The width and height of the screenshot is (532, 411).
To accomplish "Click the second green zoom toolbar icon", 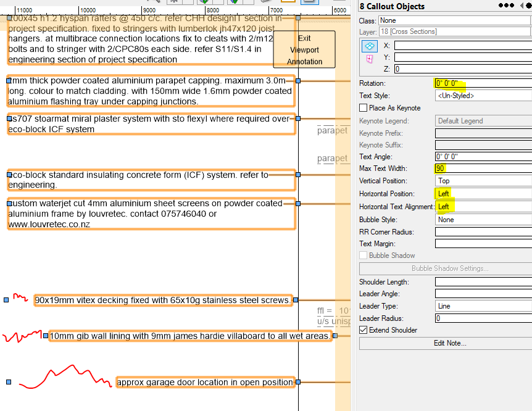I will click(x=235, y=2).
